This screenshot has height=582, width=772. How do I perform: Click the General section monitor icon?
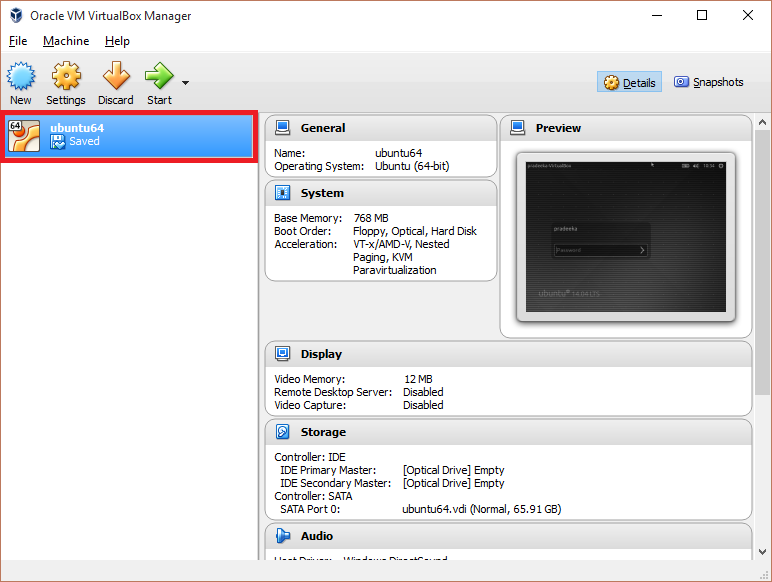click(x=283, y=128)
